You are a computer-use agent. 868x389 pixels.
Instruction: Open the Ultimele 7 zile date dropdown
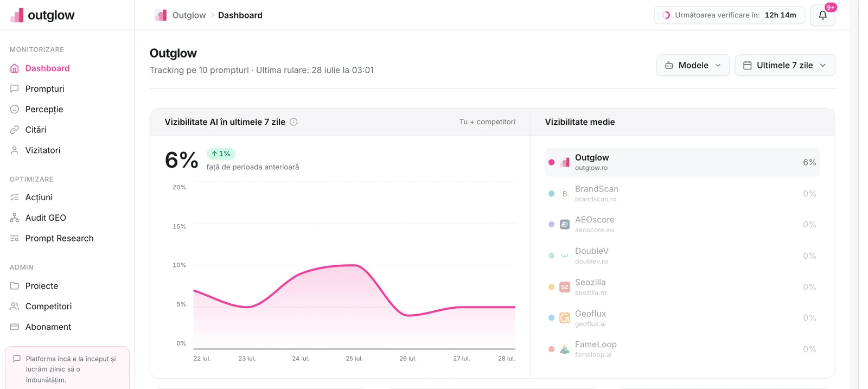point(784,65)
